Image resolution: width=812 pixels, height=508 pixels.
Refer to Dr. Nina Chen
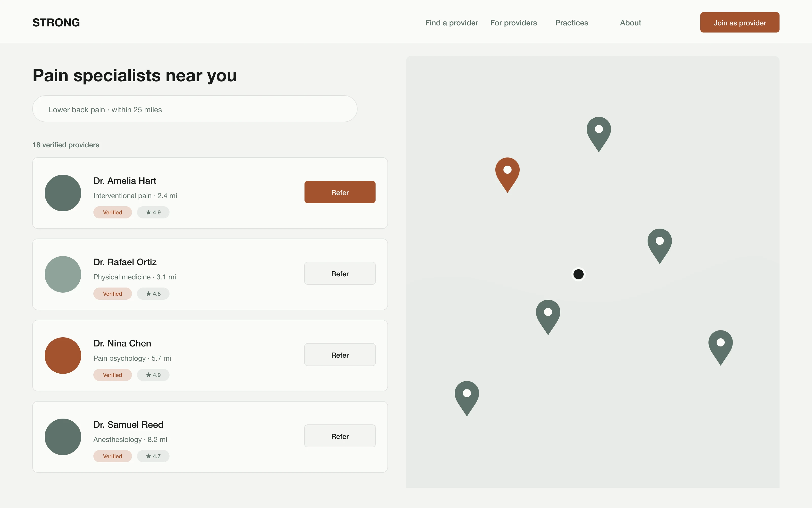tap(340, 355)
